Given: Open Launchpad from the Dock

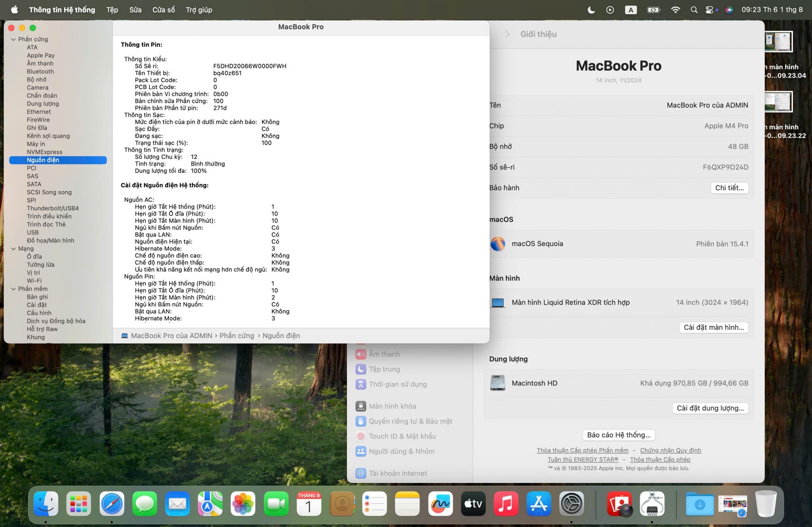Looking at the screenshot, I should tap(79, 504).
